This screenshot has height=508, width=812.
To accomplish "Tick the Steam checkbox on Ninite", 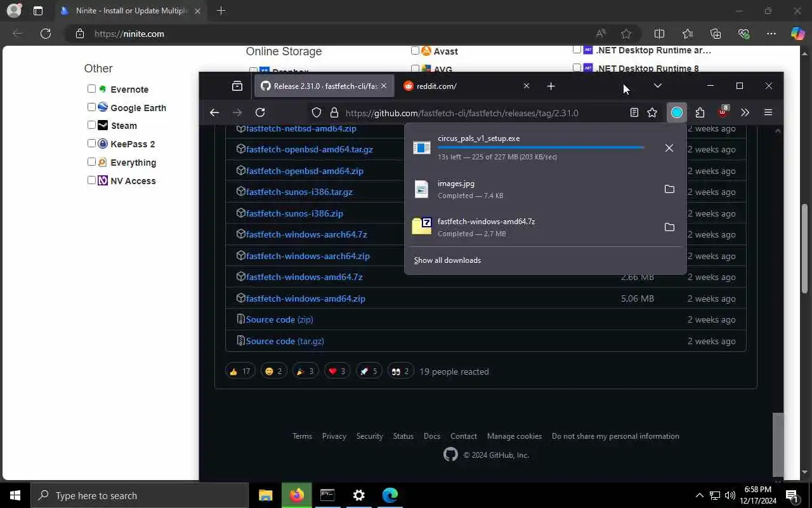I will click(91, 125).
